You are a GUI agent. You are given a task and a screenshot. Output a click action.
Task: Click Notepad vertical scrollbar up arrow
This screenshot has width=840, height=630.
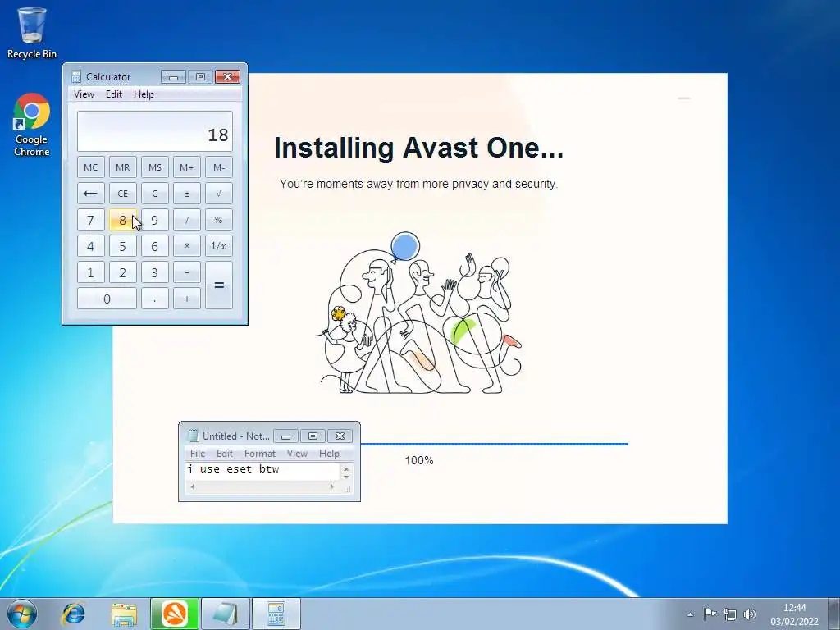pos(346,468)
